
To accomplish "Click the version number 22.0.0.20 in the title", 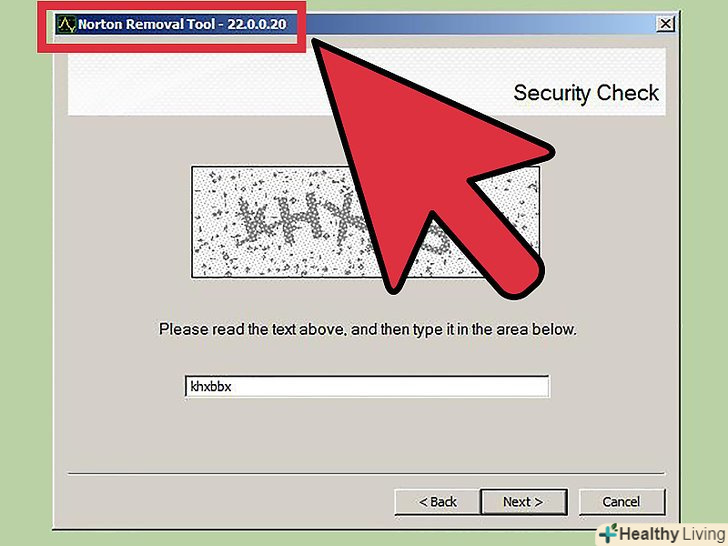I will [256, 24].
